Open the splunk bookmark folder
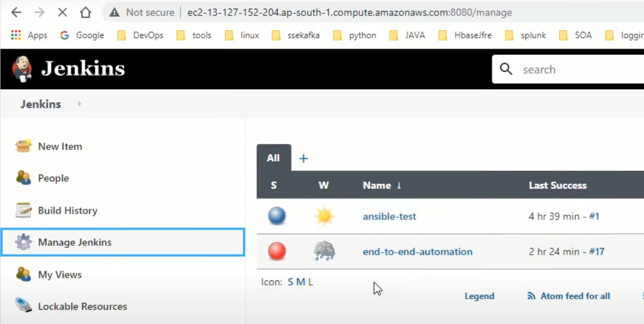 click(525, 35)
